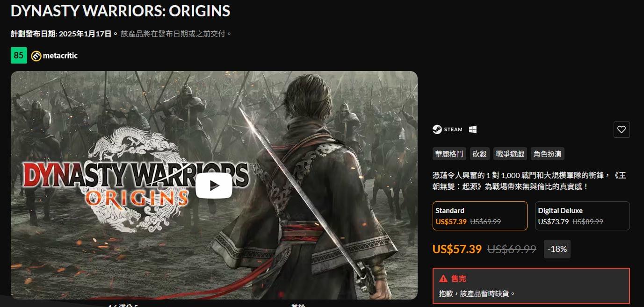Play the Dynasty Warriors Origins trailer video

[x=214, y=186]
